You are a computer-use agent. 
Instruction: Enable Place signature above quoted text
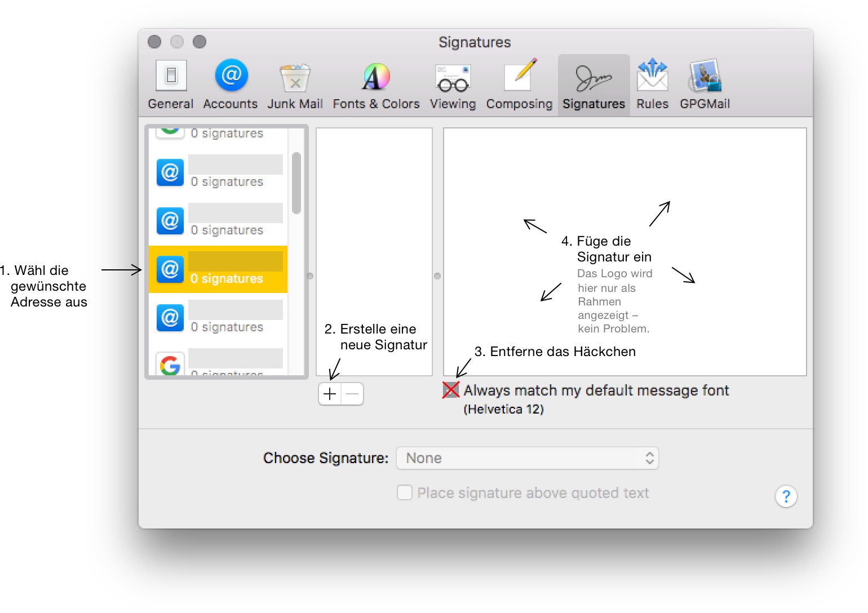405,493
